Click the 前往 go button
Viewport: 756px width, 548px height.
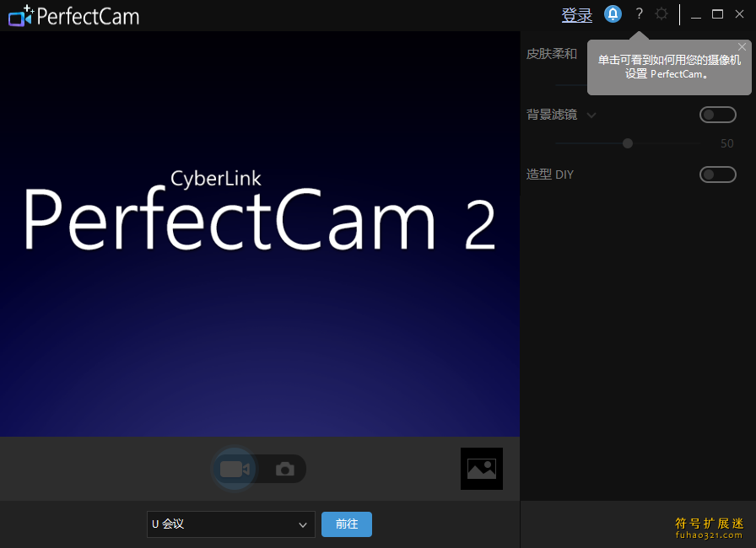tap(347, 524)
